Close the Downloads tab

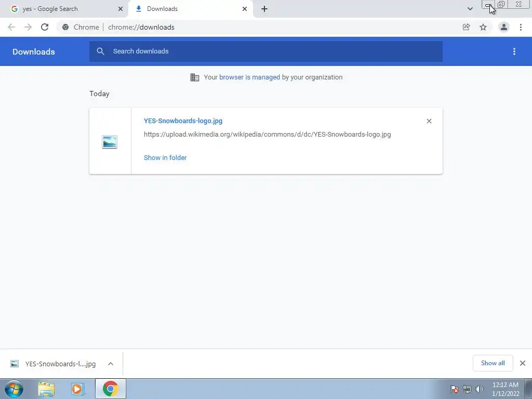tap(245, 9)
